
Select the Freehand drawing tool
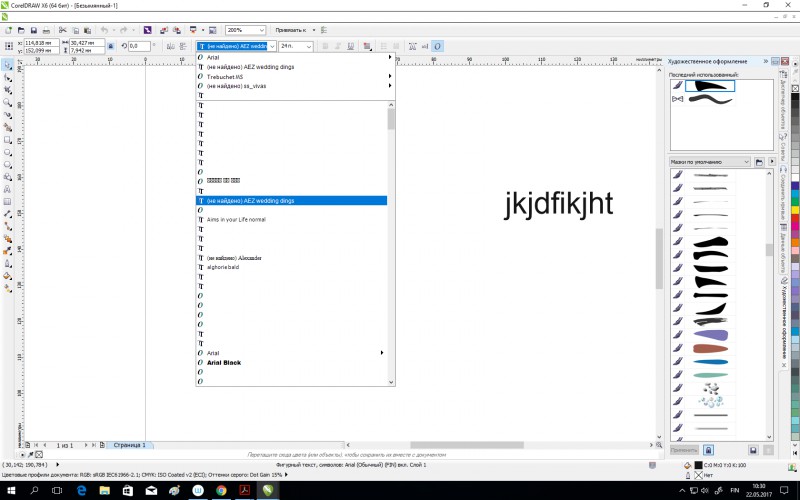pos(8,115)
